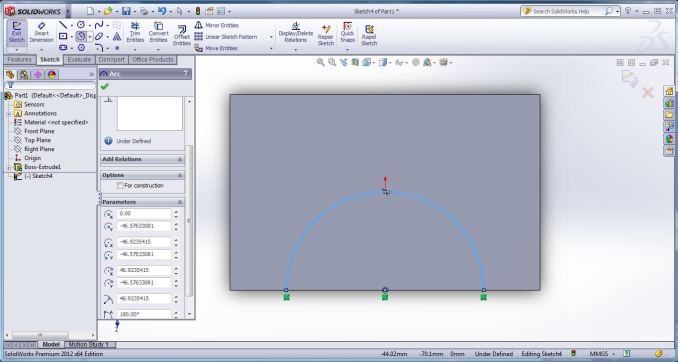678x362 pixels.
Task: Switch to the Sketch tab
Action: [x=50, y=60]
